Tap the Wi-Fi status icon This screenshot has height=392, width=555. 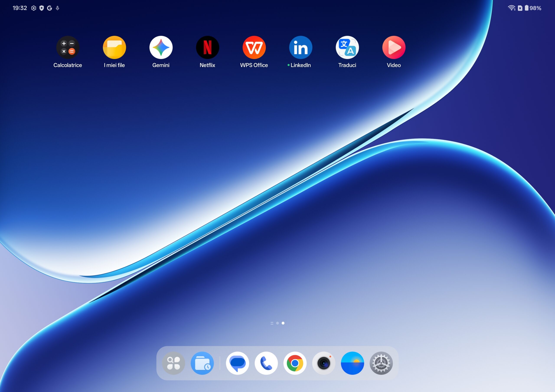click(511, 8)
